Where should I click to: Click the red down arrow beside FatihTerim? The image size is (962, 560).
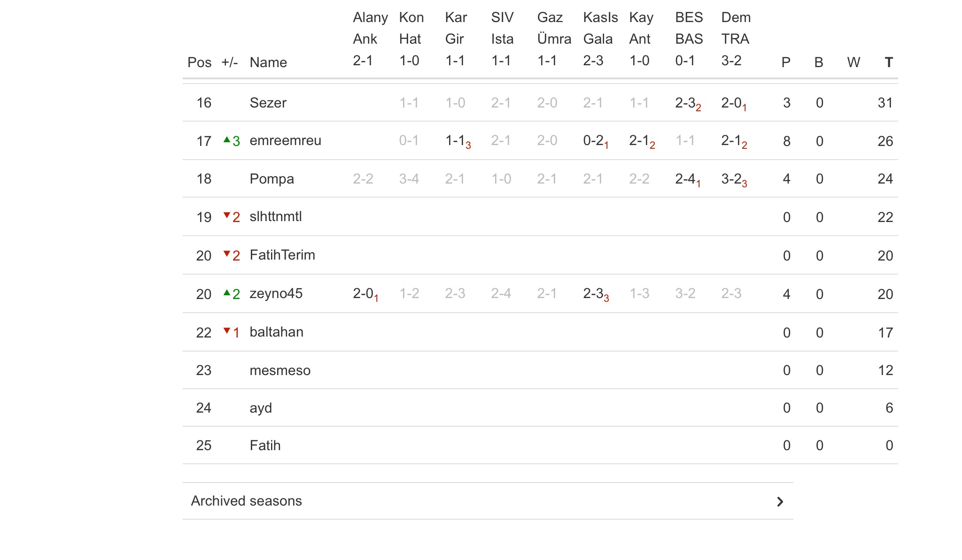click(x=227, y=254)
